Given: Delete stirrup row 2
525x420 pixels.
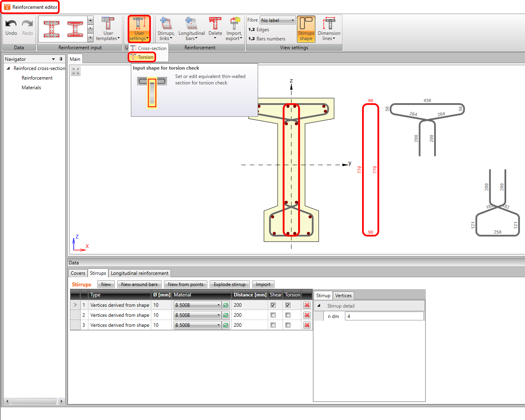Looking at the screenshot, I should pyautogui.click(x=307, y=315).
